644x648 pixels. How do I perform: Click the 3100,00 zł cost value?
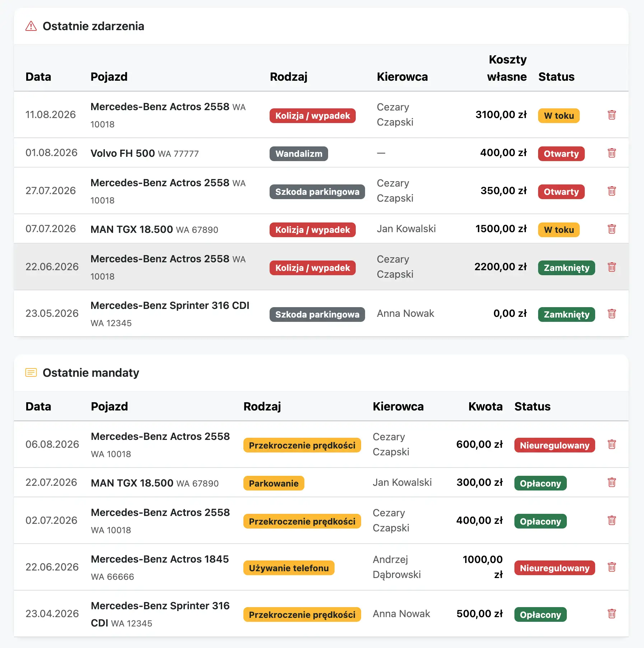(501, 115)
